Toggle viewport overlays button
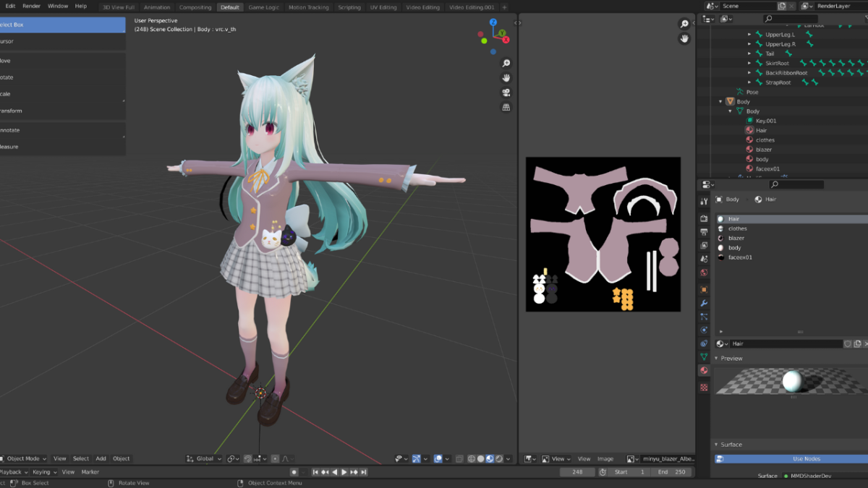Image resolution: width=868 pixels, height=488 pixels. (x=439, y=459)
